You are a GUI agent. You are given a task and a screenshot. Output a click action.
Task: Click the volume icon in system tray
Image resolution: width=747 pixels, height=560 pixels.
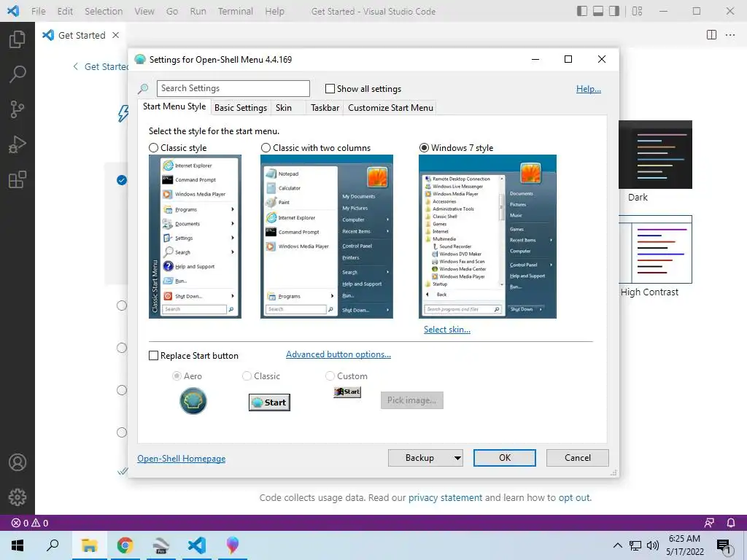coord(653,545)
